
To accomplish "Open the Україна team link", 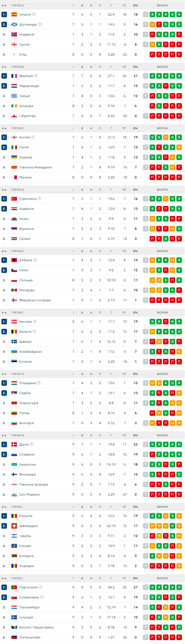I will [26, 157].
